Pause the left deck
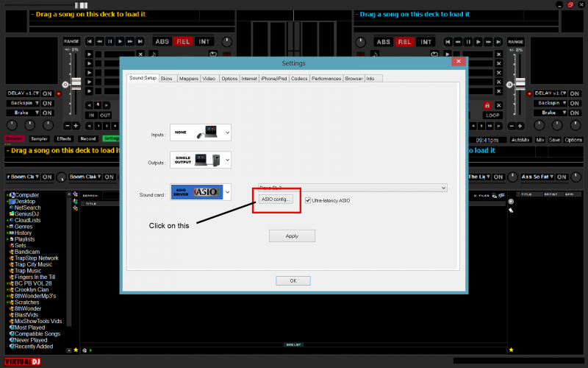 click(x=110, y=41)
